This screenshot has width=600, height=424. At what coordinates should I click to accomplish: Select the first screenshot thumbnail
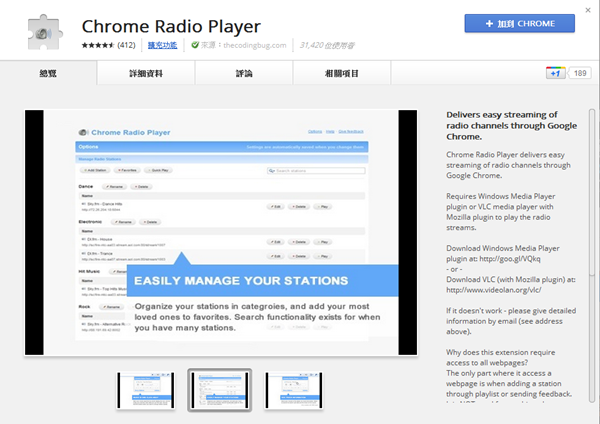pyautogui.click(x=147, y=389)
